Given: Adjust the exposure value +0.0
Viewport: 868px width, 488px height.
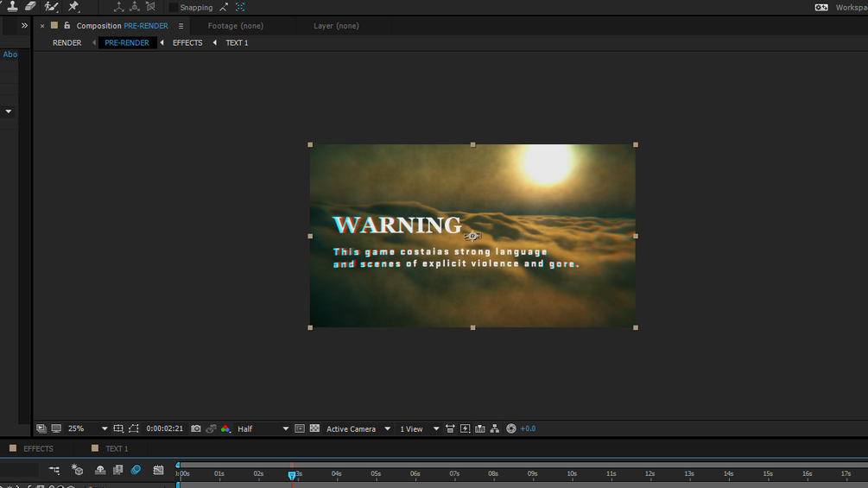Looking at the screenshot, I should pyautogui.click(x=528, y=428).
